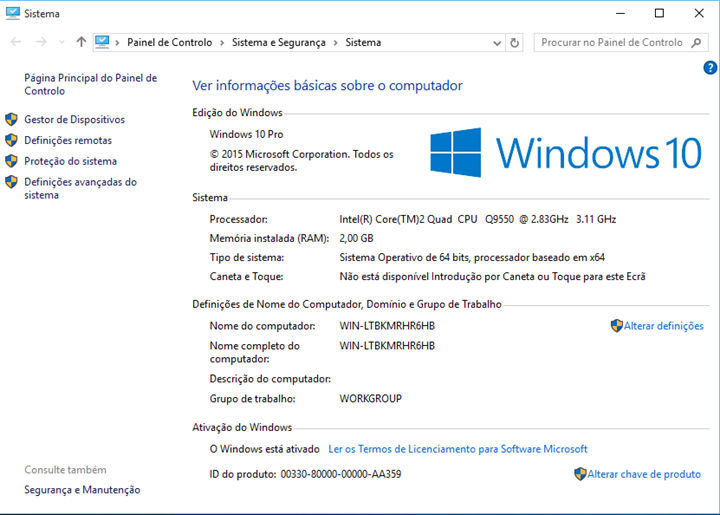720x515 pixels.
Task: Click O Windows está ativado text
Action: click(x=264, y=449)
